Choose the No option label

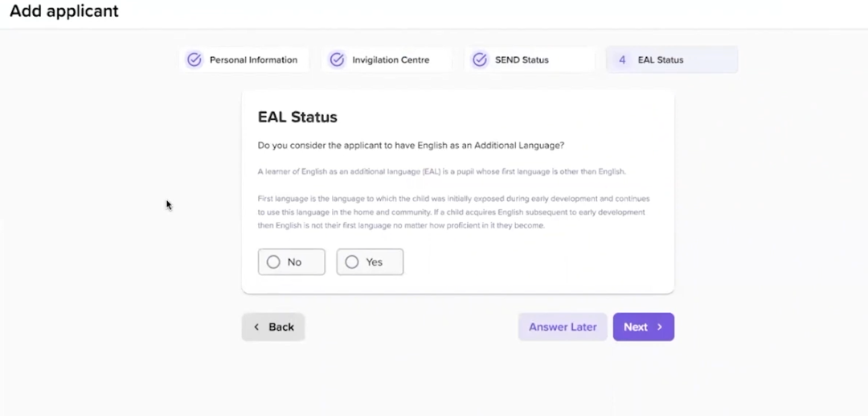[x=294, y=262]
